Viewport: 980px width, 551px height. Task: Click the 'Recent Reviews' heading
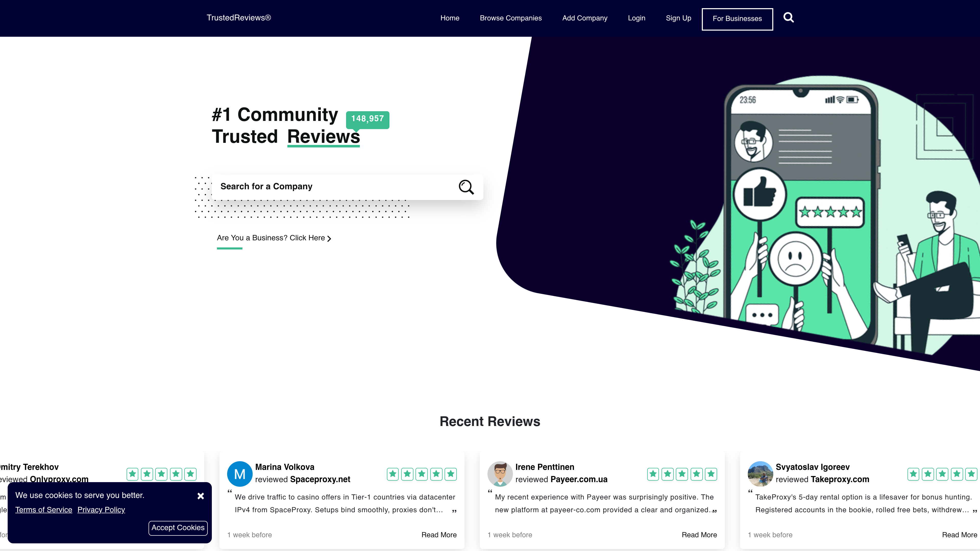point(490,421)
